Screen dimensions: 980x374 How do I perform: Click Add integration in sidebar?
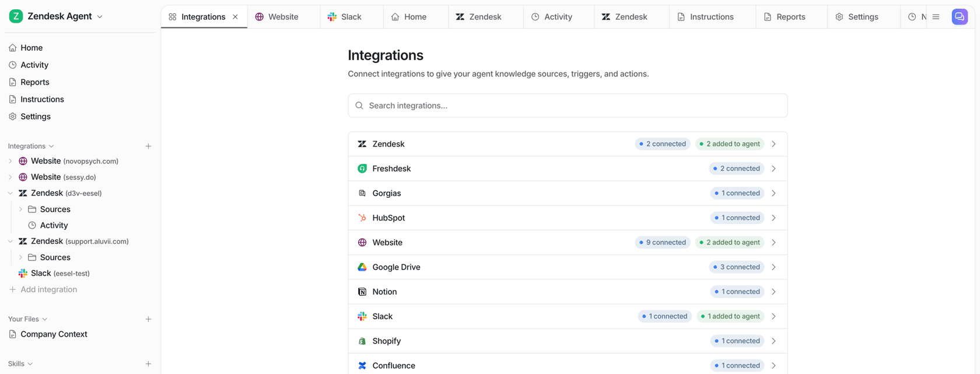point(48,289)
